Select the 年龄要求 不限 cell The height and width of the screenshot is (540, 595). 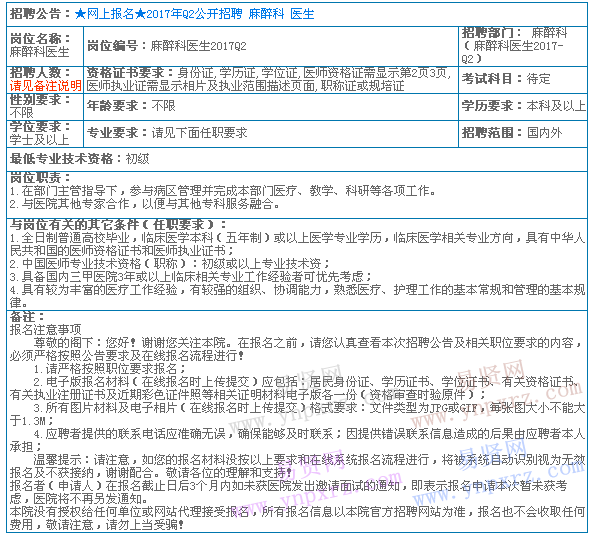(x=271, y=107)
